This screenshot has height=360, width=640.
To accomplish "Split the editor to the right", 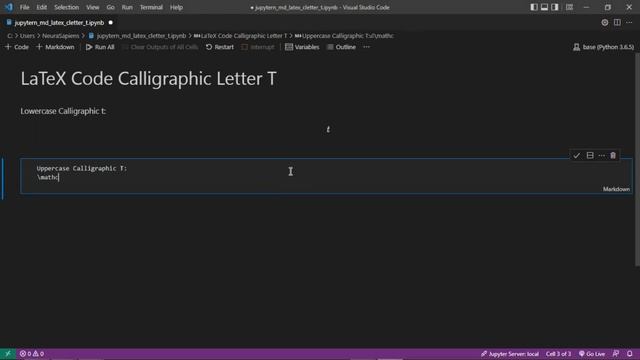I will (617, 23).
